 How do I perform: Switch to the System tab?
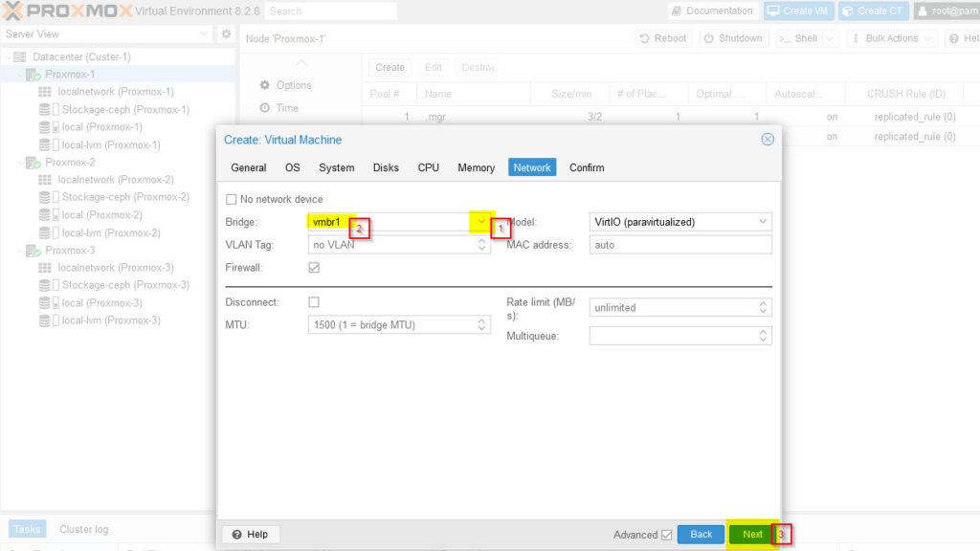click(x=336, y=167)
